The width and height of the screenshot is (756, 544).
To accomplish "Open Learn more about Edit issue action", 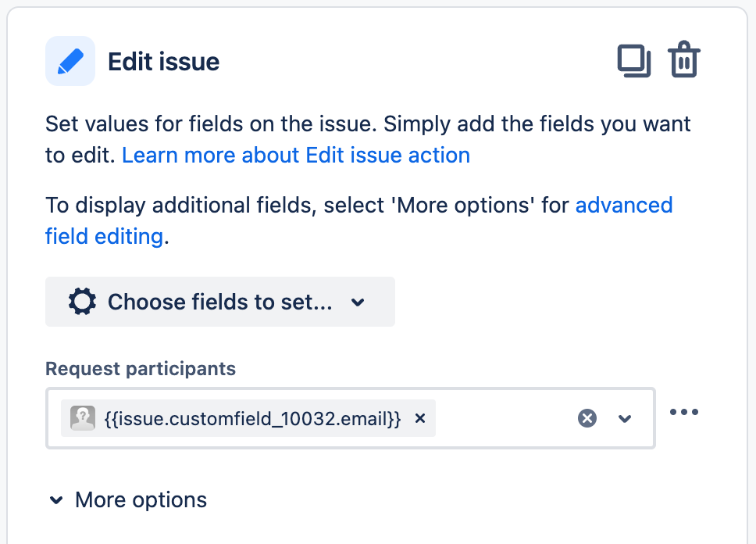I will pyautogui.click(x=296, y=156).
